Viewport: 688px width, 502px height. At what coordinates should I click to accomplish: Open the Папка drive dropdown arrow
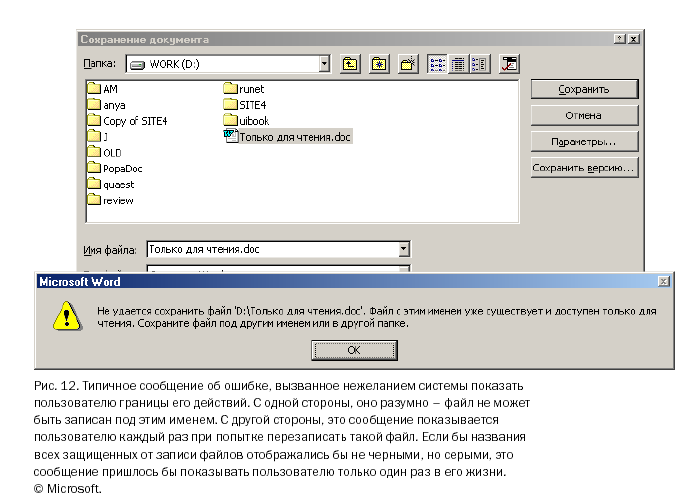click(324, 64)
